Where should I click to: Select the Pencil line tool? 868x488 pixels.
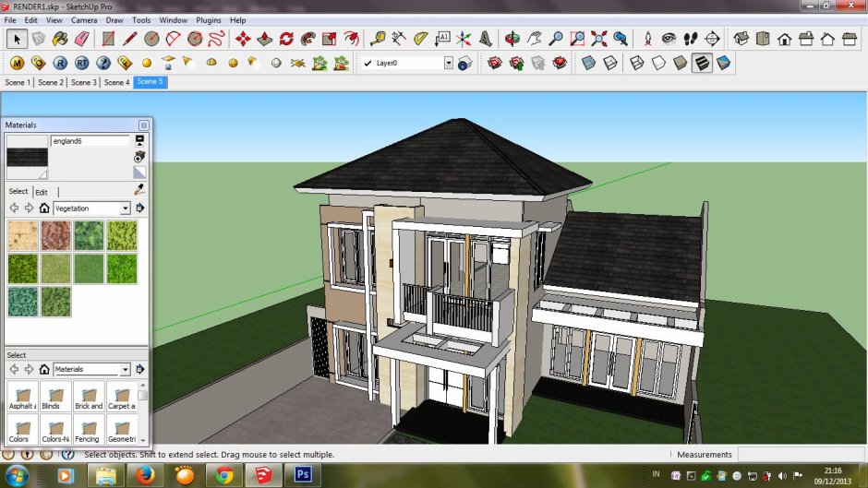(129, 39)
